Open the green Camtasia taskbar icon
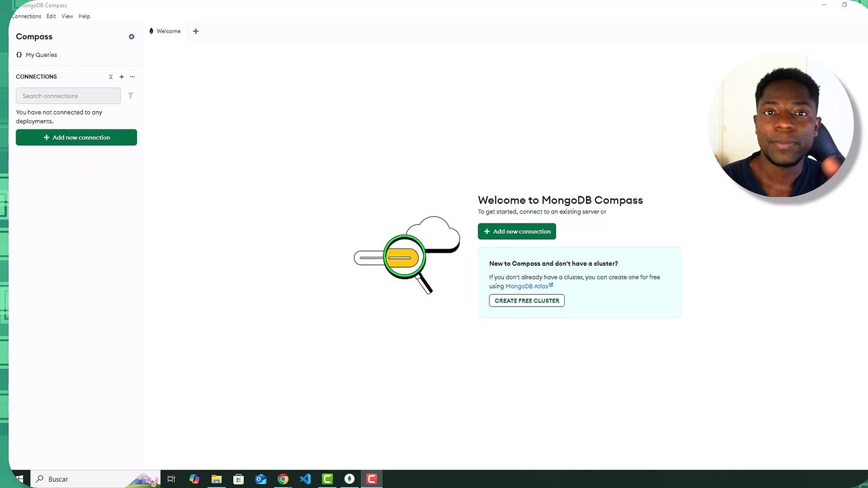The image size is (868, 488). 328,479
